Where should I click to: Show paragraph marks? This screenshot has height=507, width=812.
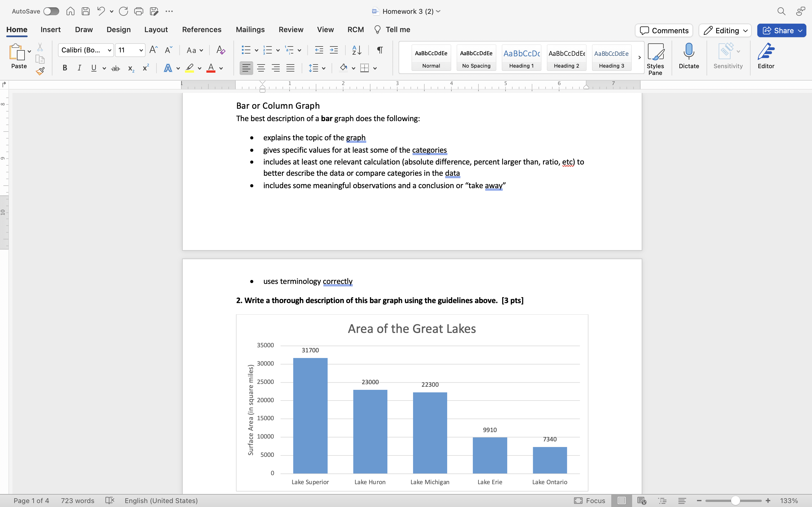[x=379, y=50]
